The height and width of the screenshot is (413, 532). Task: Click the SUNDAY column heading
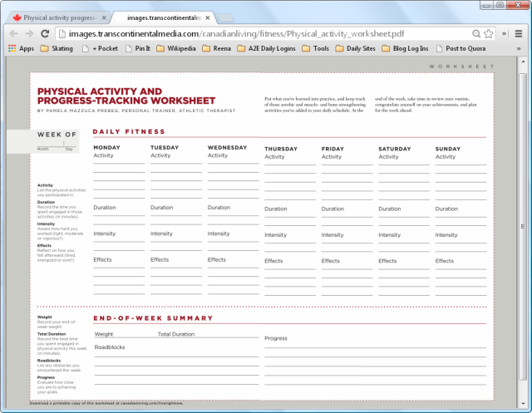[448, 149]
